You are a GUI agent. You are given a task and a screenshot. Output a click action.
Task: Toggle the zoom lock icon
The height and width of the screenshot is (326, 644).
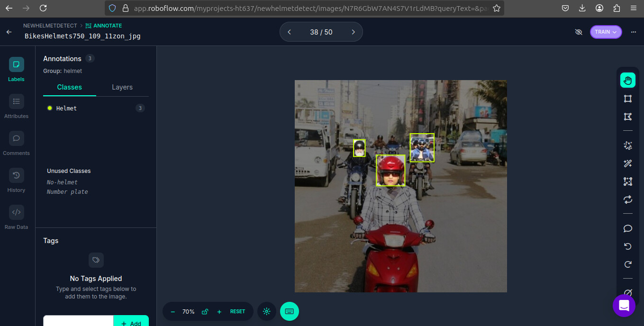tap(205, 312)
